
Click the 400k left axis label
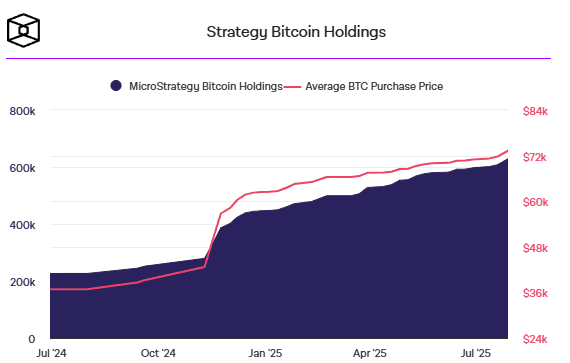tap(23, 225)
